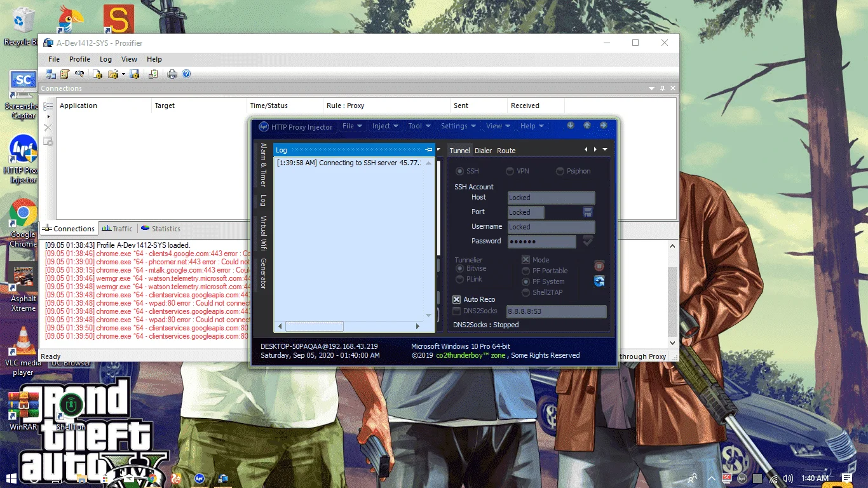Switch to the Dialer tab
This screenshot has width=868, height=488.
(483, 151)
